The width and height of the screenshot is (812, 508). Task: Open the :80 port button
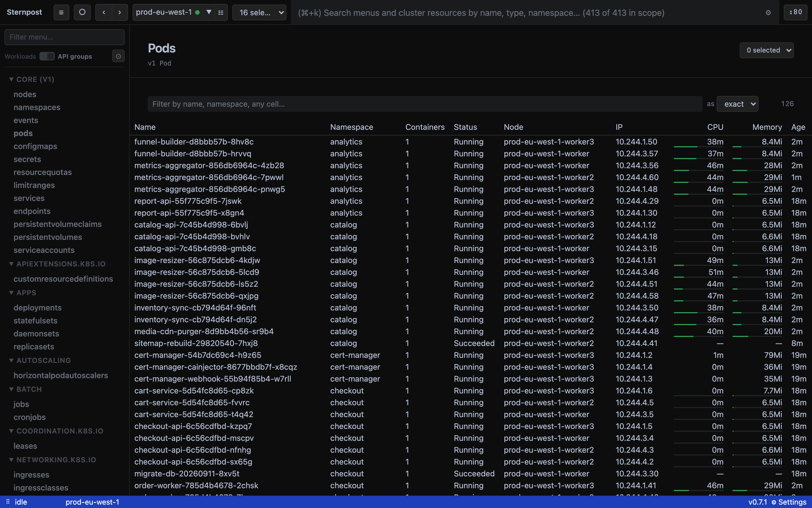click(x=795, y=12)
